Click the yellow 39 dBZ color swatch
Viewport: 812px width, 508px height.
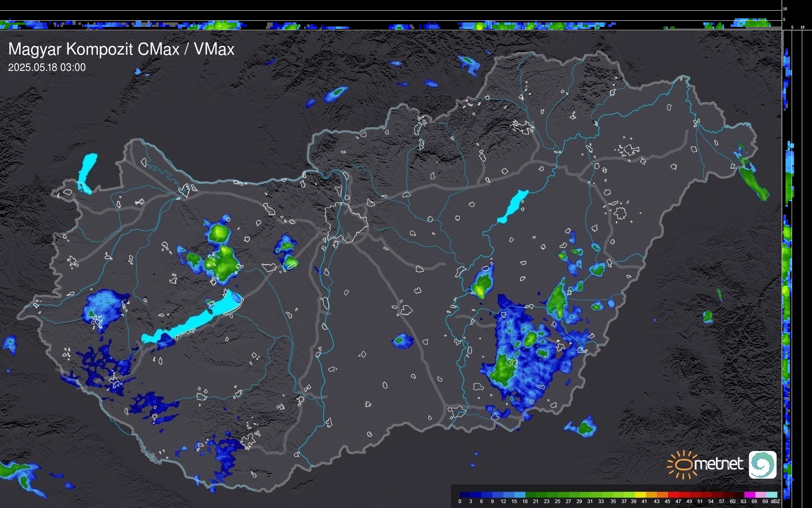[x=640, y=495]
